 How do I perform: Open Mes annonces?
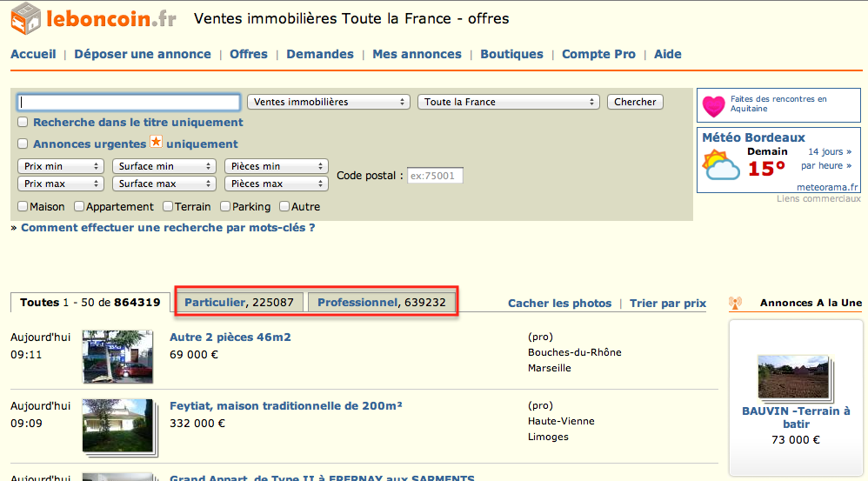tap(417, 54)
